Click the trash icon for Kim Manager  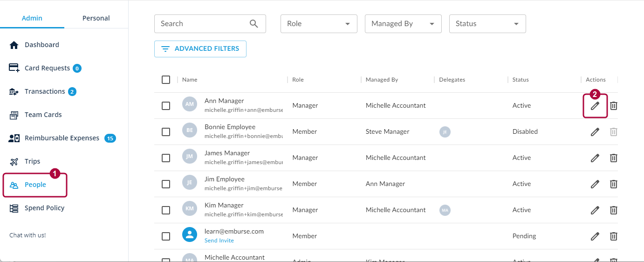(x=614, y=210)
